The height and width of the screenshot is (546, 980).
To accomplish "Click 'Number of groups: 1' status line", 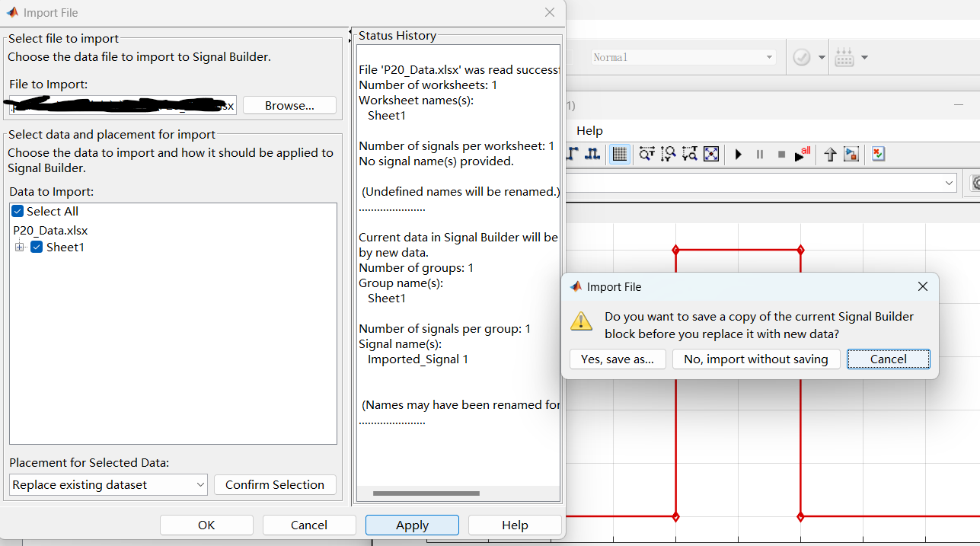I will click(417, 268).
